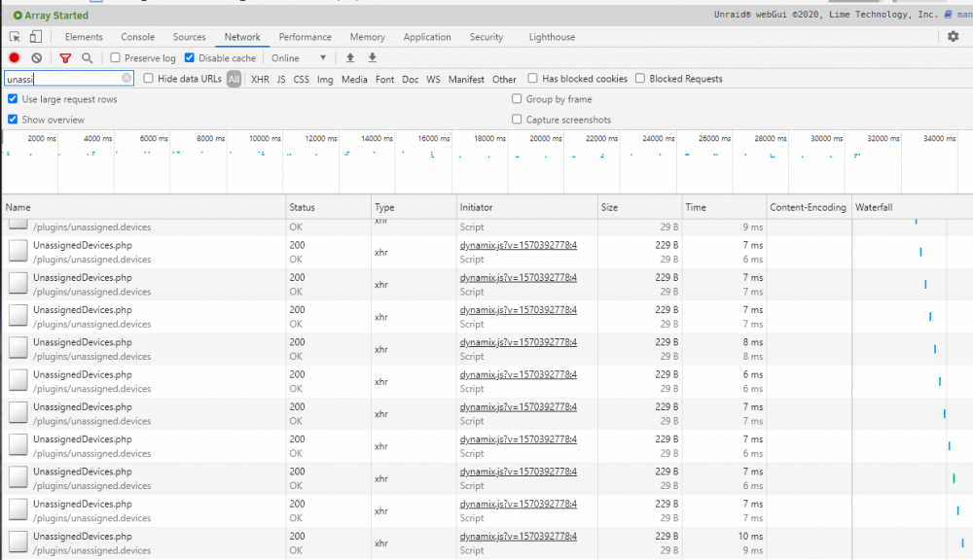Sort by the Waterfall column header
This screenshot has height=560, width=973.
(x=913, y=207)
